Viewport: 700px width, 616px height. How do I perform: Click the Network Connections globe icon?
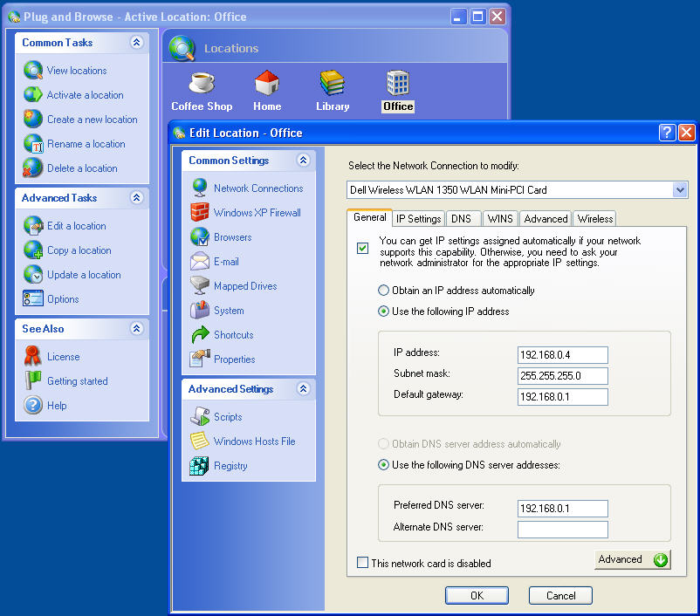(x=200, y=188)
